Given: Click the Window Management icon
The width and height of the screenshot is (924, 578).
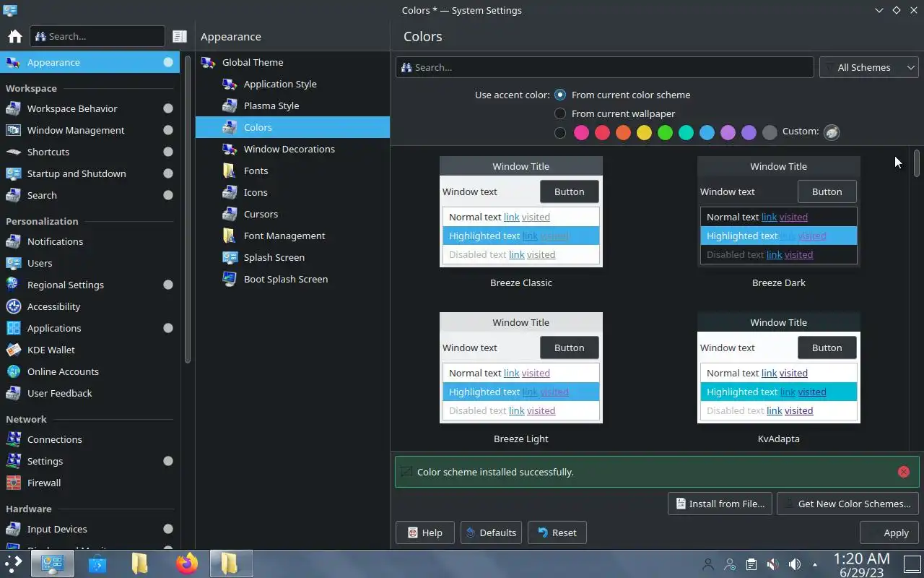Looking at the screenshot, I should tap(13, 130).
